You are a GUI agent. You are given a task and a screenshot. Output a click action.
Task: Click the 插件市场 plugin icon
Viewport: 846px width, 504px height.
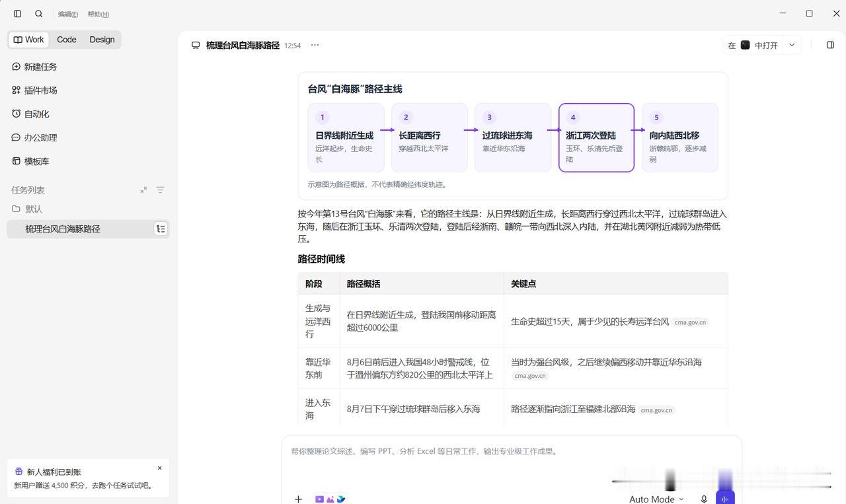click(17, 90)
